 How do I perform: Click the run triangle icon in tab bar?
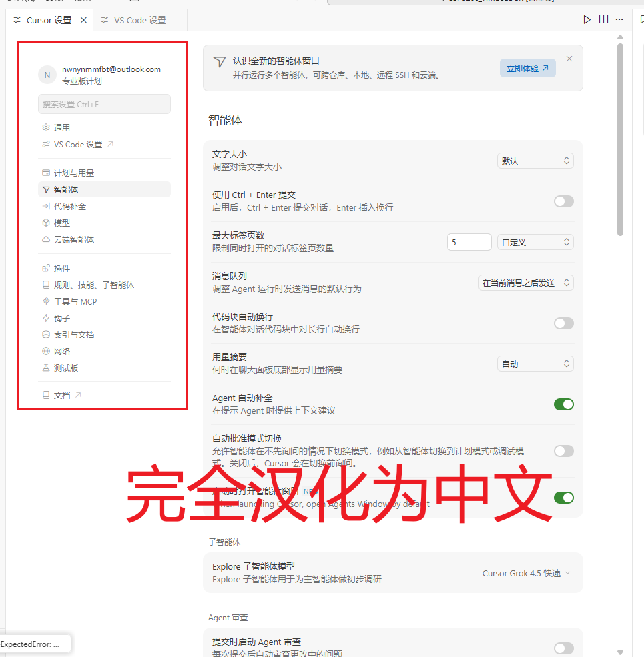tap(587, 20)
